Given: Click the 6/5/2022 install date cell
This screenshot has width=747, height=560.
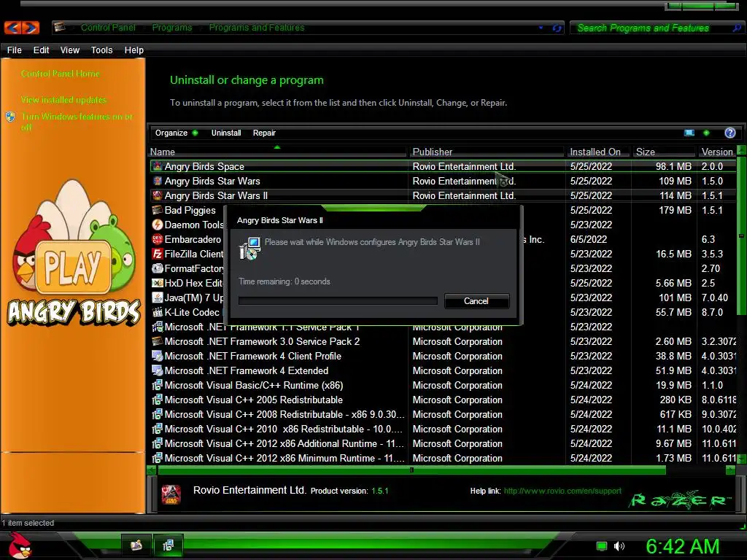Looking at the screenshot, I should (588, 239).
